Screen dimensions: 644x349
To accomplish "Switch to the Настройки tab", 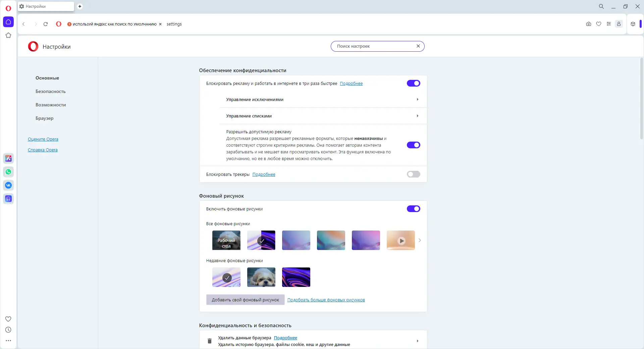I will click(46, 6).
